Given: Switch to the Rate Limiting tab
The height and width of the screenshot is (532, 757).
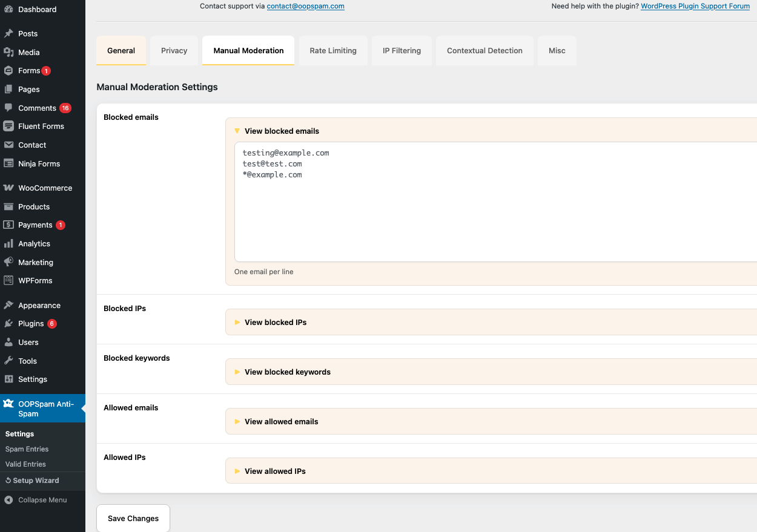Looking at the screenshot, I should pyautogui.click(x=333, y=51).
